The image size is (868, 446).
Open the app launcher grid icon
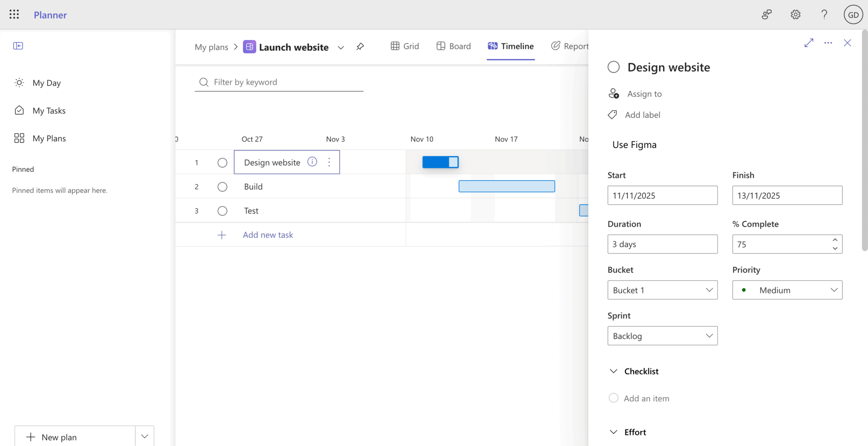14,14
